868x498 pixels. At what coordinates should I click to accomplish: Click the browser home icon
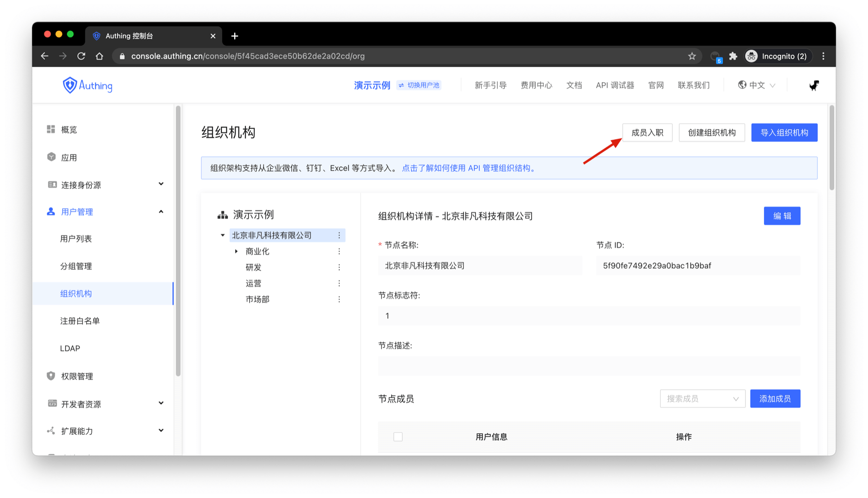point(99,56)
